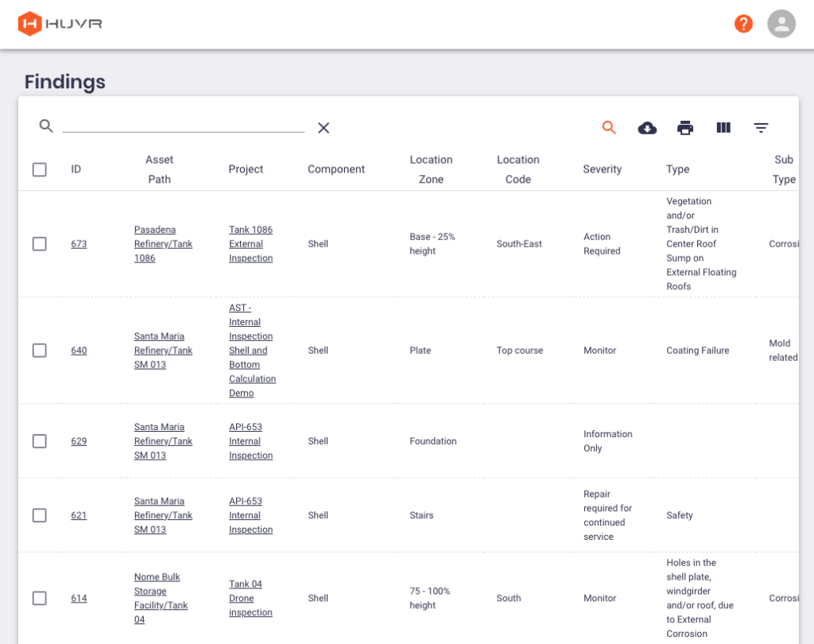
Task: Sort findings by the ID column header
Action: (76, 169)
